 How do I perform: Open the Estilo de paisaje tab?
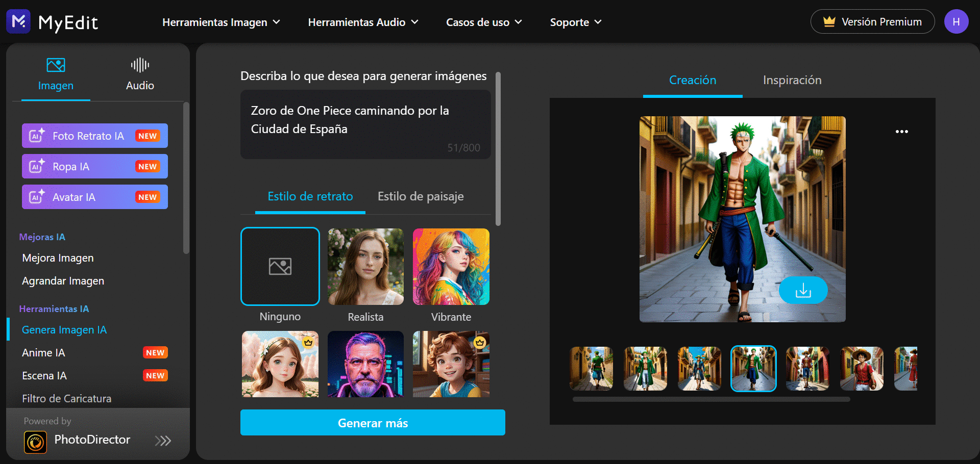pos(420,196)
